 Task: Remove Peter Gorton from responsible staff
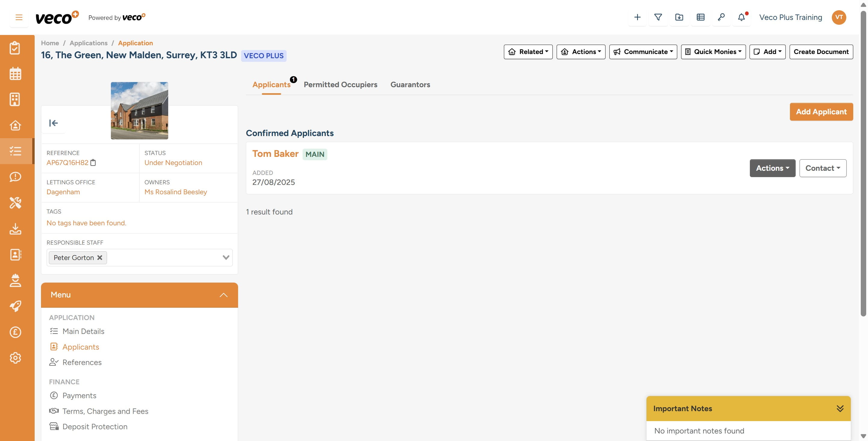point(100,258)
